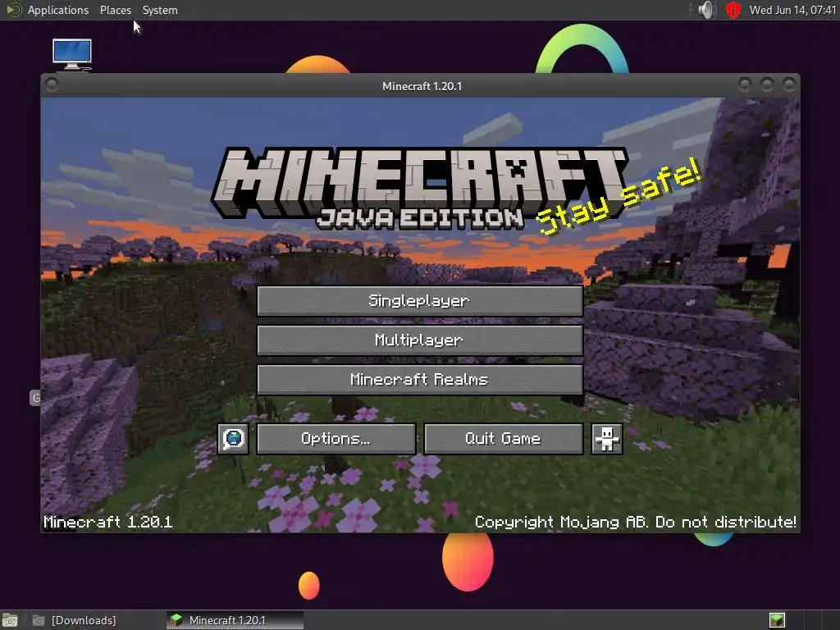Viewport: 840px width, 630px height.
Task: Click the volume speaker icon in panel
Action: coord(707,10)
